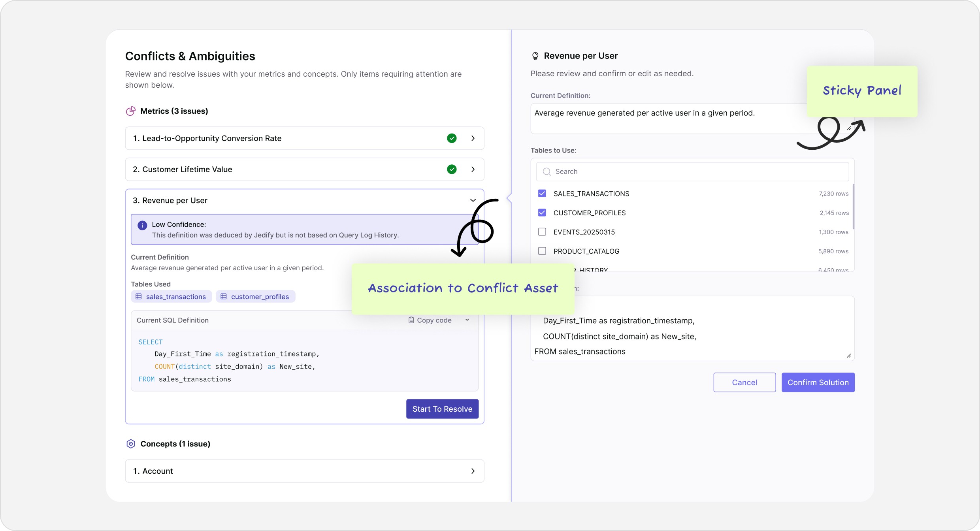
Task: Check the EVENTS_20250315 table checkbox
Action: tap(542, 232)
